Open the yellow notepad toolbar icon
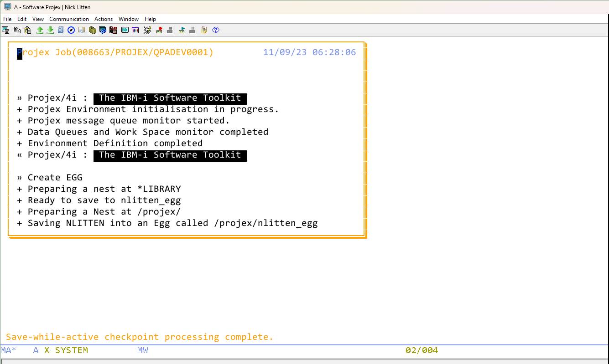609x364 pixels. pos(204,30)
